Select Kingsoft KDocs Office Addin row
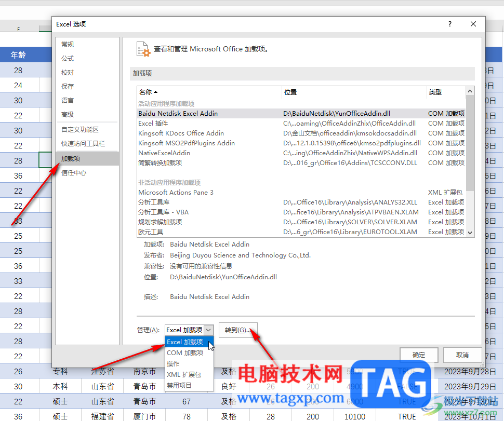The image size is (504, 421). click(301, 133)
